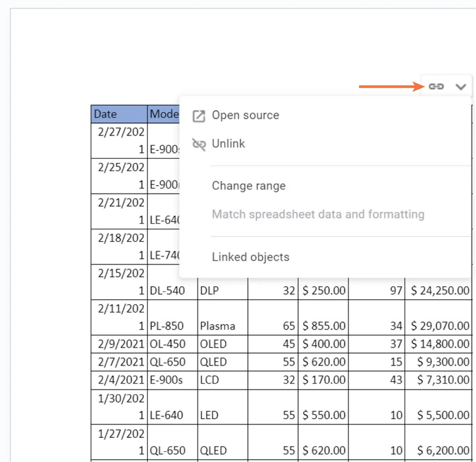
Task: Choose Unlink from the menu
Action: point(228,144)
